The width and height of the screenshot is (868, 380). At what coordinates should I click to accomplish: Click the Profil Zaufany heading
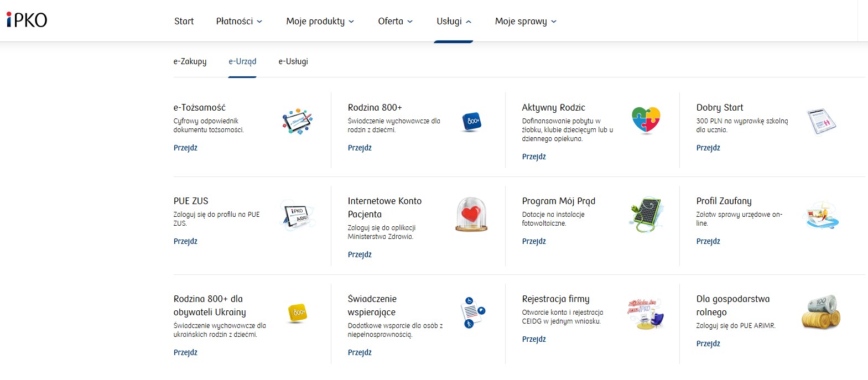point(724,201)
